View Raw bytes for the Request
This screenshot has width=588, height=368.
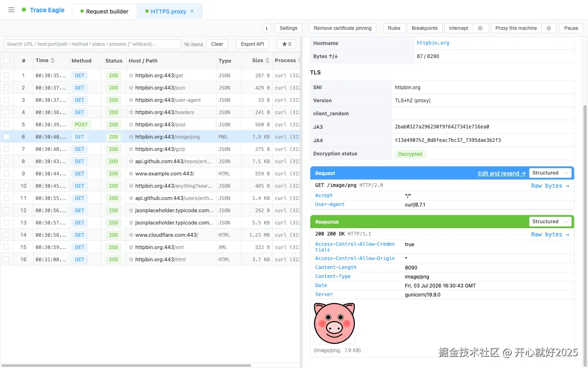point(550,186)
